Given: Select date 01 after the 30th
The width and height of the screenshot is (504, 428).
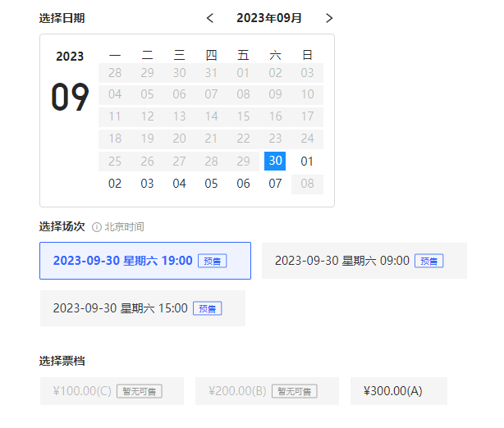Looking at the screenshot, I should pos(307,162).
